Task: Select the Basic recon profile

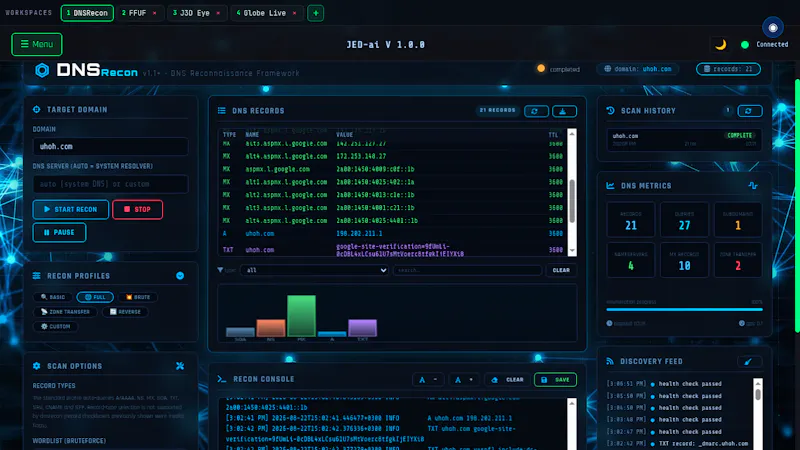Action: point(53,297)
